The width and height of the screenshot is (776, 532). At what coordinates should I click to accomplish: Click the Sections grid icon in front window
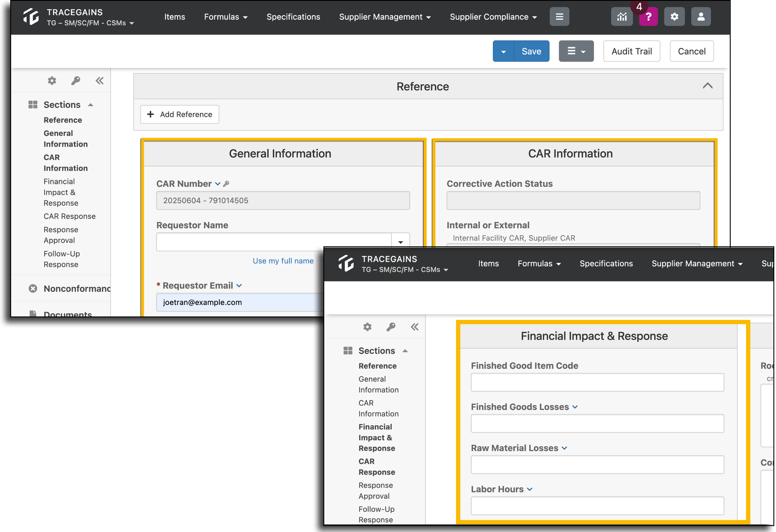pos(348,351)
